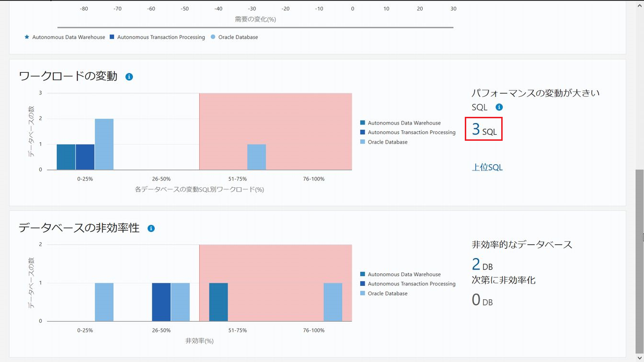644x362 pixels.
Task: Click circle Oracle Database legend in top chart
Action: (x=234, y=37)
